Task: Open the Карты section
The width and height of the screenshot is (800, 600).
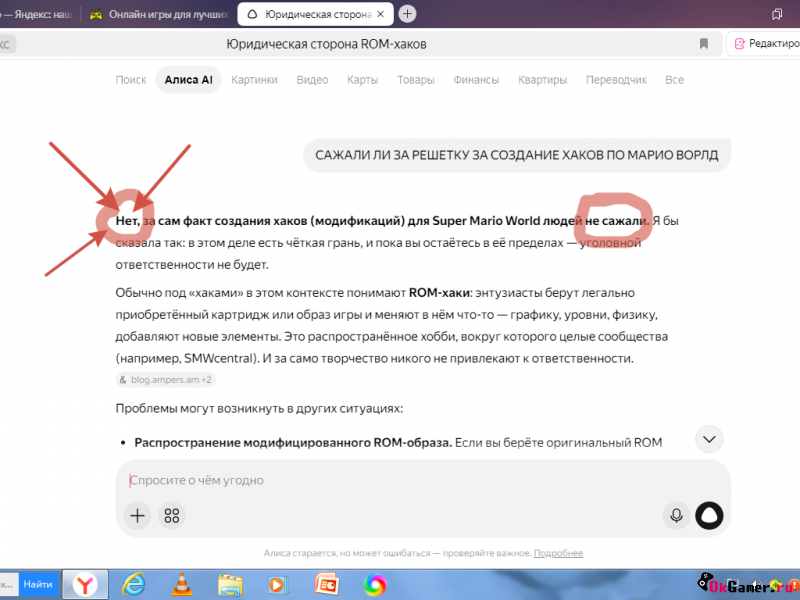Action: coord(362,80)
